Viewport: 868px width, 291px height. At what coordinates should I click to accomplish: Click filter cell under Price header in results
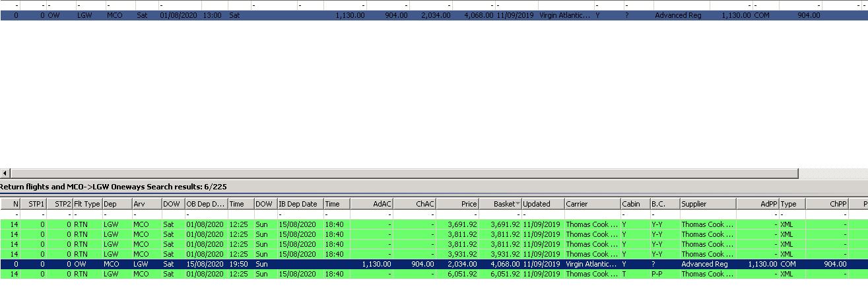tap(458, 214)
